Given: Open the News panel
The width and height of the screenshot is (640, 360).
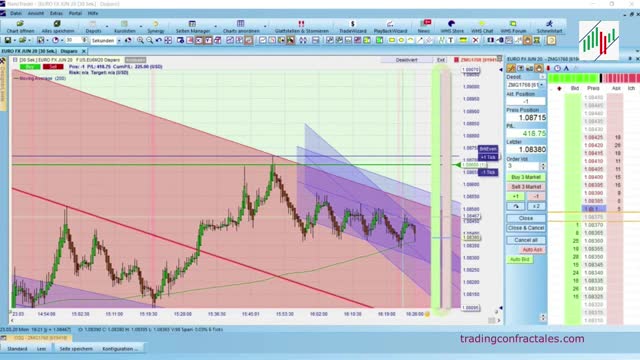Looking at the screenshot, I should tap(424, 27).
